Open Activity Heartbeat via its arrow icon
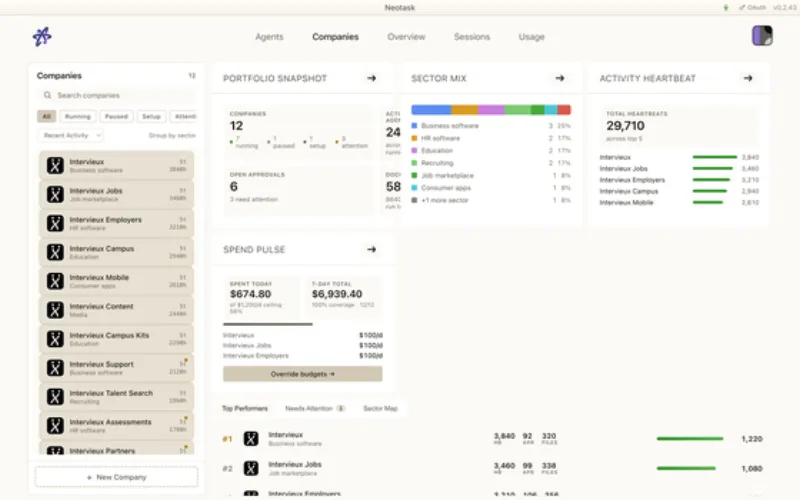The image size is (800, 500). click(748, 78)
